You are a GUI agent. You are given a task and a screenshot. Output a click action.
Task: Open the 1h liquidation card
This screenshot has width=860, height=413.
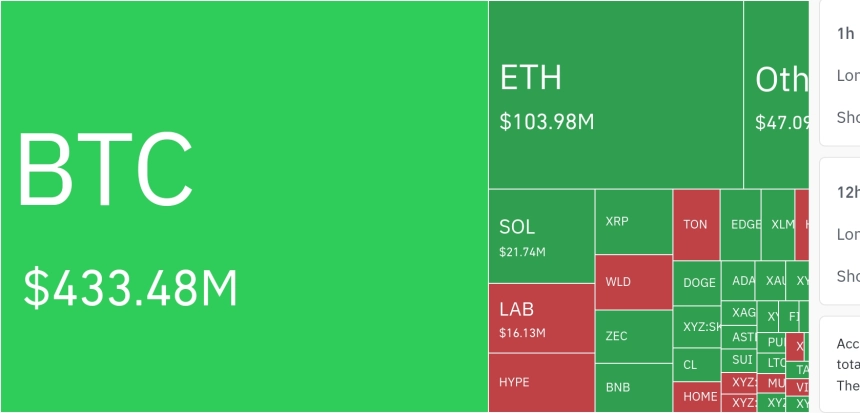coord(840,73)
